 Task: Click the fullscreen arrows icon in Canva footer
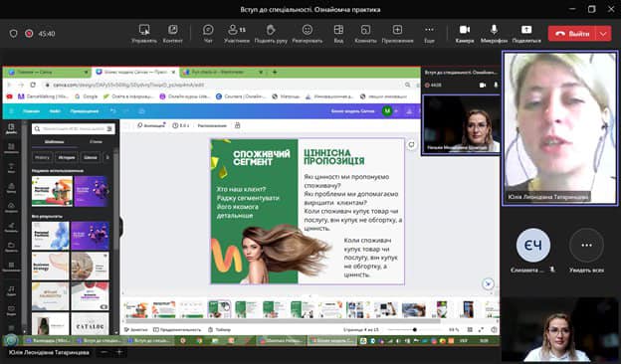(481, 329)
